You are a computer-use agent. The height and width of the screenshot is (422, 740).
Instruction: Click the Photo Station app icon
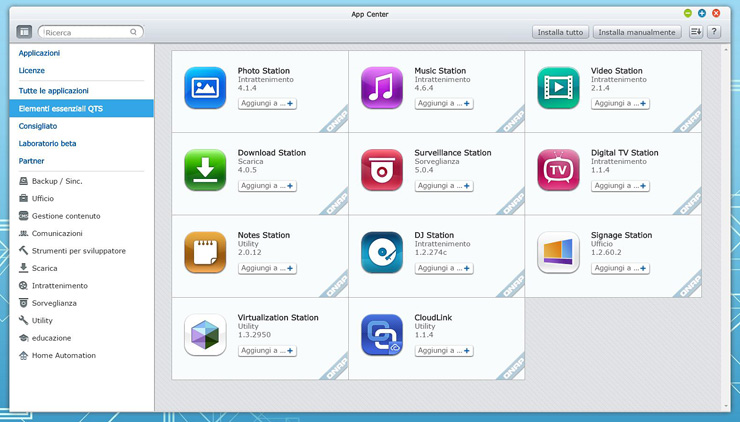click(x=205, y=88)
